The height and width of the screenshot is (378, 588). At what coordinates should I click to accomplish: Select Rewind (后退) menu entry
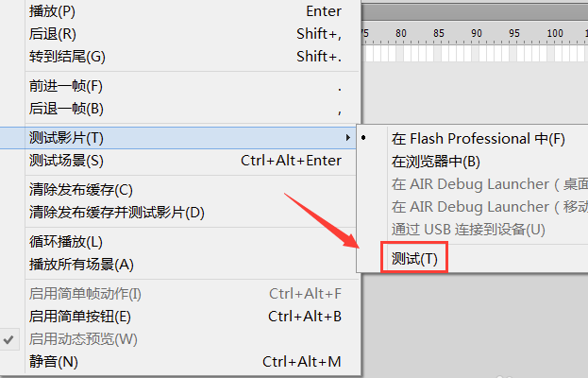(x=53, y=33)
